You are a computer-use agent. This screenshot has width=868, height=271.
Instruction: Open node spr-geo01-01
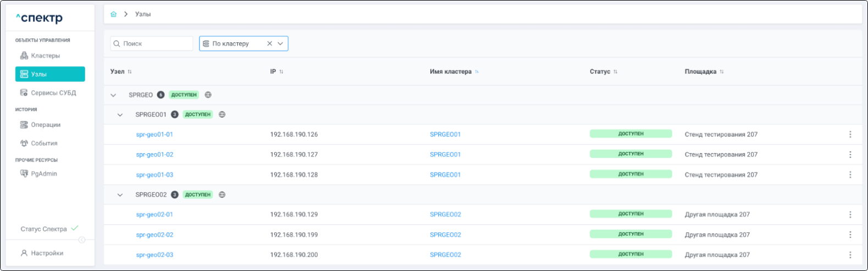154,135
